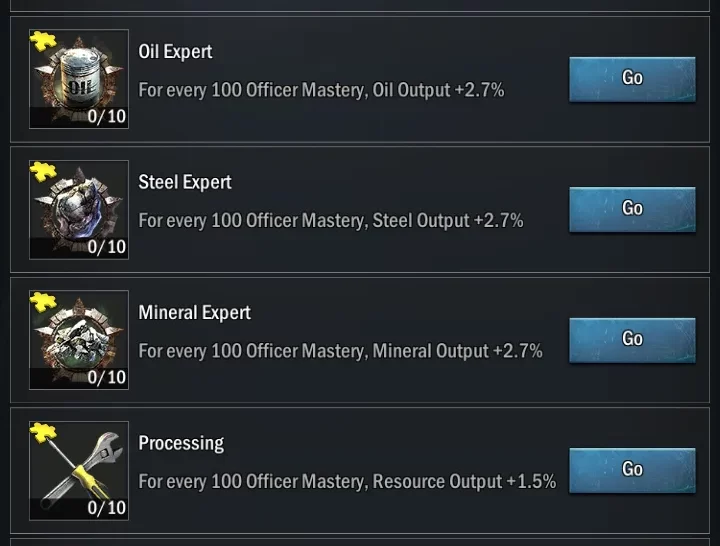Click the 0/10 counter under Oil Expert icon
The image size is (720, 546).
tap(106, 116)
